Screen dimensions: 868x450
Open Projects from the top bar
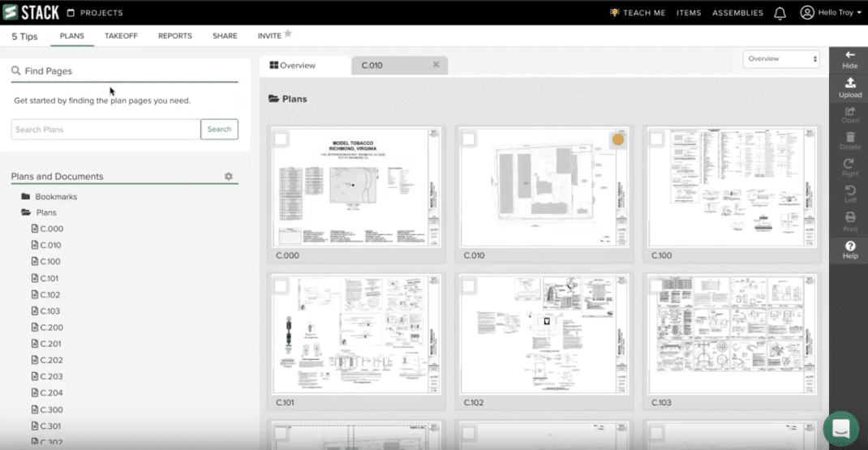(95, 13)
